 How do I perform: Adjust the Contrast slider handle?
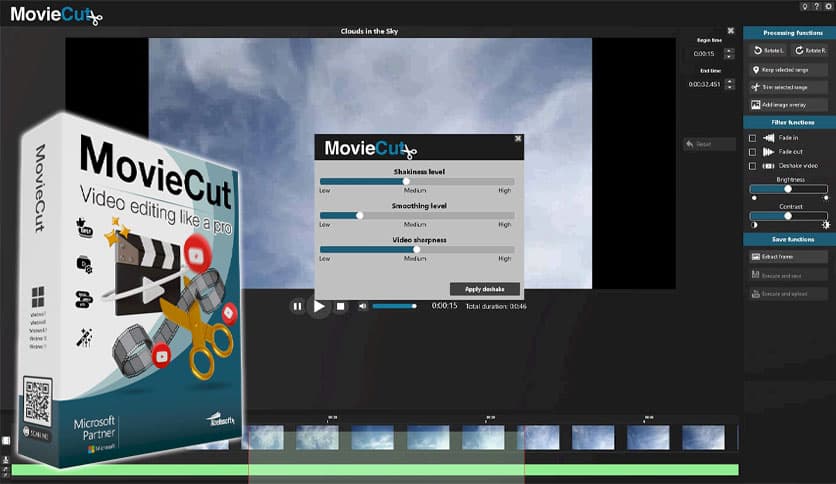788,216
